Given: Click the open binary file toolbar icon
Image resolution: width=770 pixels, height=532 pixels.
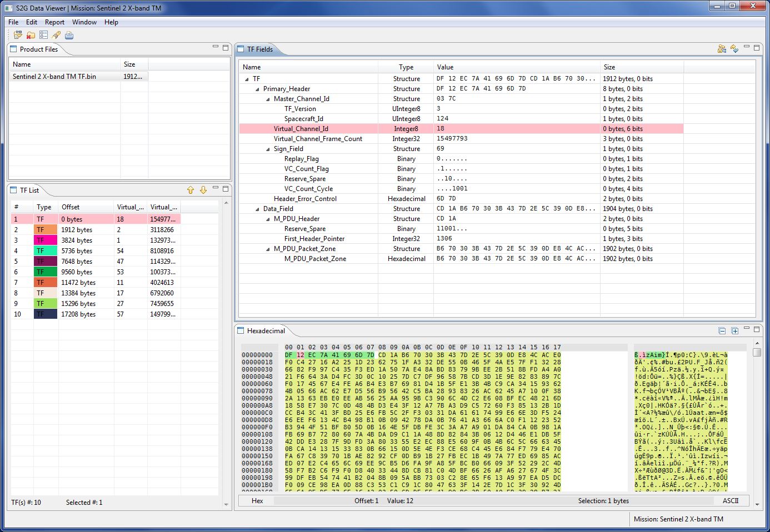Looking at the screenshot, I should point(18,35).
